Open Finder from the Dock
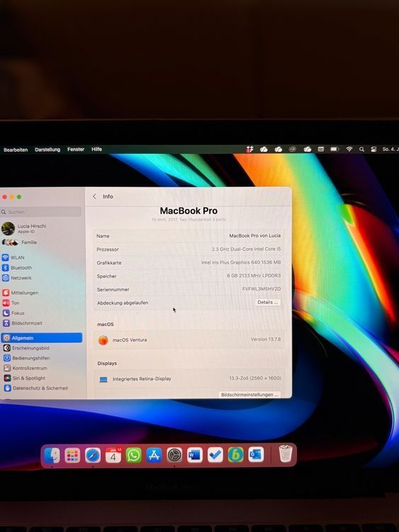This screenshot has height=532, width=399. pyautogui.click(x=52, y=455)
